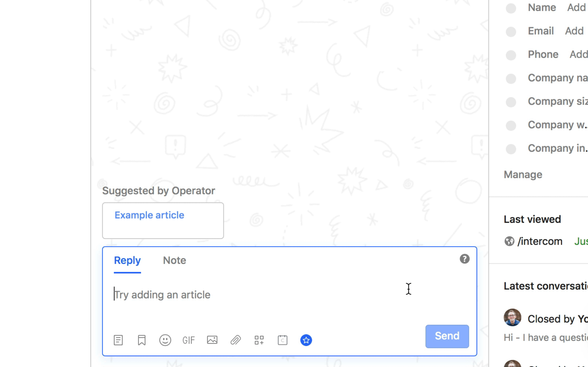The image size is (588, 367).
Task: Select the Reply tab
Action: click(127, 260)
